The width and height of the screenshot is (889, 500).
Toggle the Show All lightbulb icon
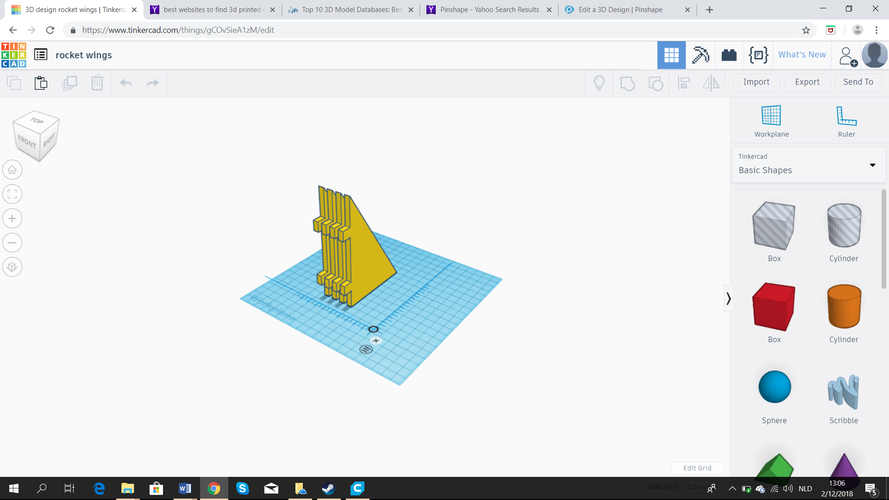click(599, 83)
